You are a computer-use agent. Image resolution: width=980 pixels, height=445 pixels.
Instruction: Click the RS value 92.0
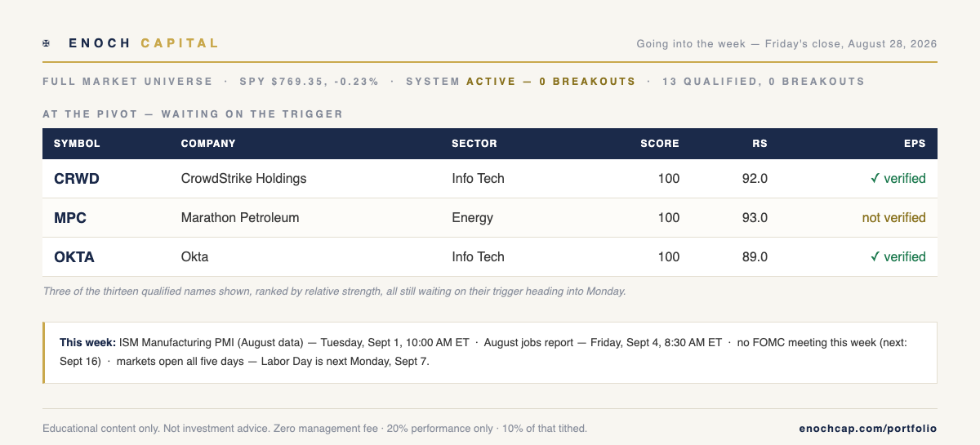pyautogui.click(x=755, y=179)
